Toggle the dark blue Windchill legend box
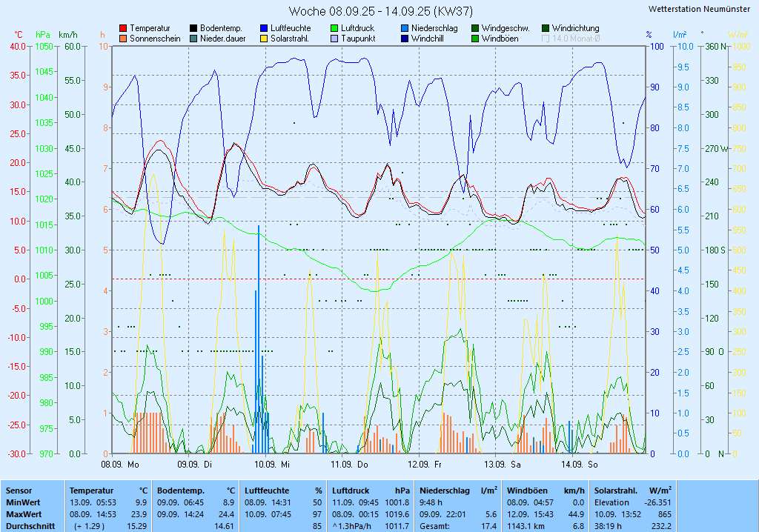 tap(405, 39)
